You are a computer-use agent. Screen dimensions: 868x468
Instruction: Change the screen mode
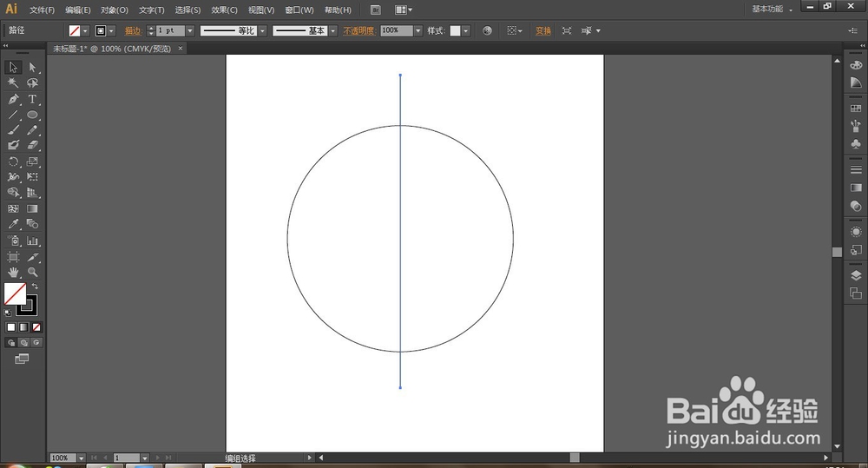[x=22, y=359]
